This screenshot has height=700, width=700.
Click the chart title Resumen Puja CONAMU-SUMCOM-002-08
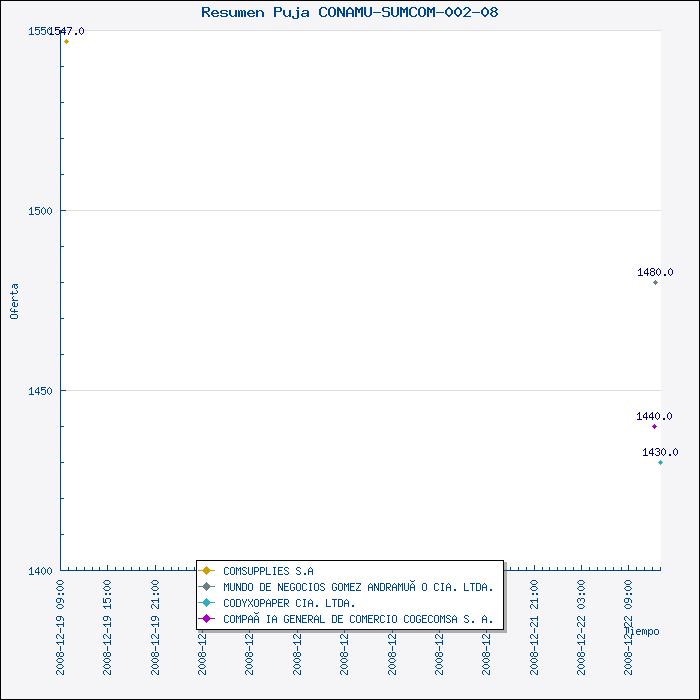tap(350, 12)
